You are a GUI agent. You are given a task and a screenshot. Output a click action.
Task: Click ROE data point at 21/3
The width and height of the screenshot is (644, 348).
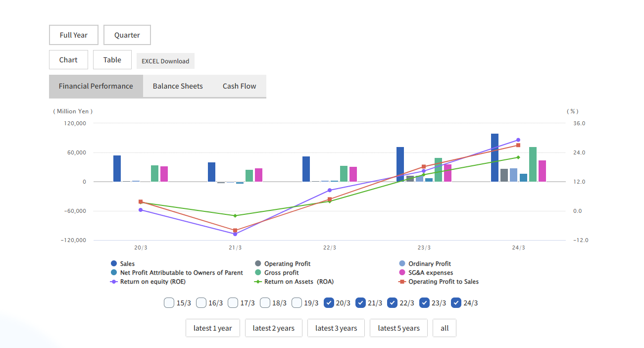click(235, 234)
